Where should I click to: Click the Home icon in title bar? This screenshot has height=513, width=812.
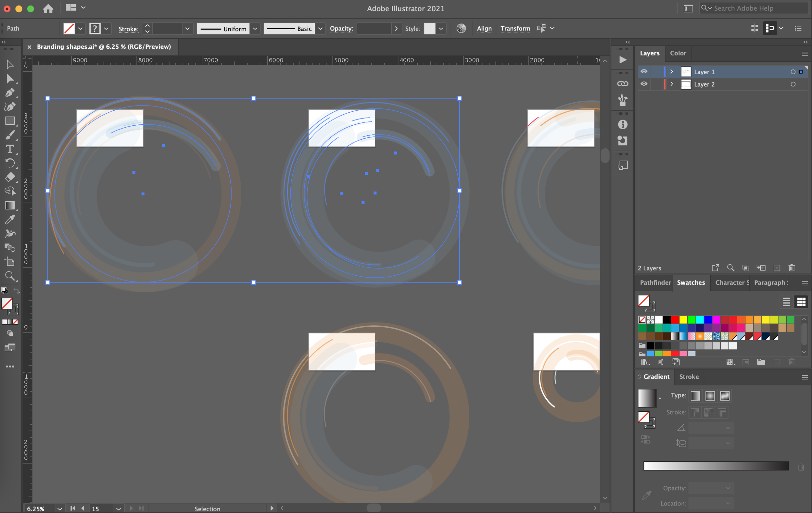(48, 8)
